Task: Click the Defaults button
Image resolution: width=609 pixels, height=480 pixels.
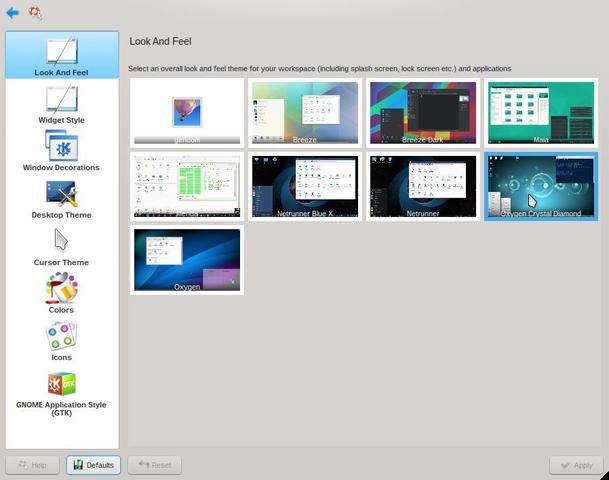Action: [x=93, y=465]
